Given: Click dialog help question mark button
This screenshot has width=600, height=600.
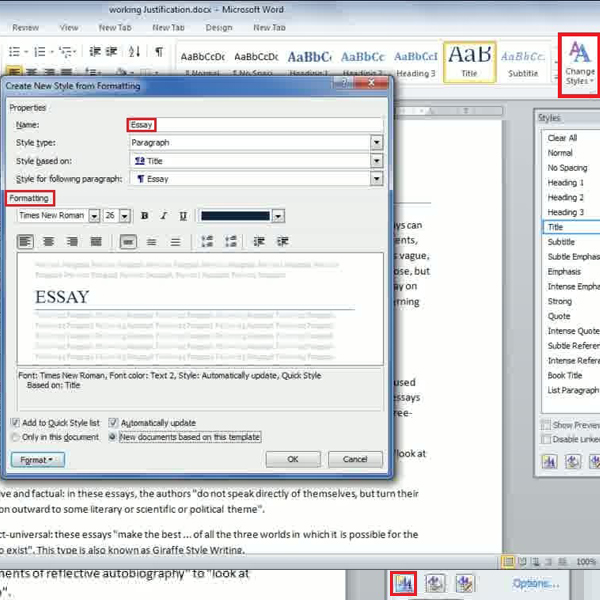Looking at the screenshot, I should 344,83.
